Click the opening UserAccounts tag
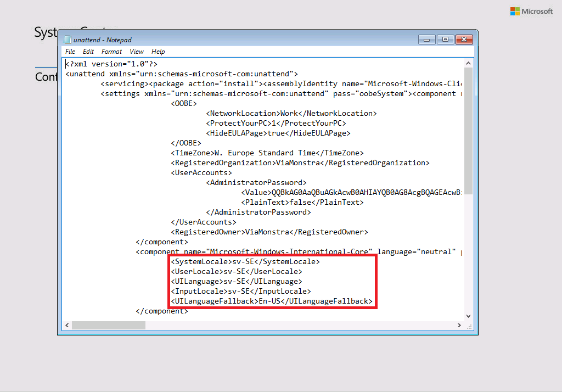 [201, 173]
